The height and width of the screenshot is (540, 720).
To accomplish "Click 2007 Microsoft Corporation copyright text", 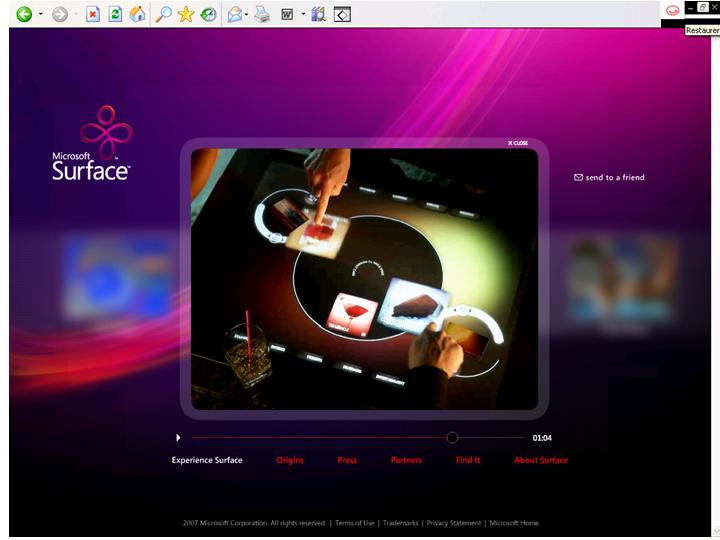I will (x=254, y=523).
